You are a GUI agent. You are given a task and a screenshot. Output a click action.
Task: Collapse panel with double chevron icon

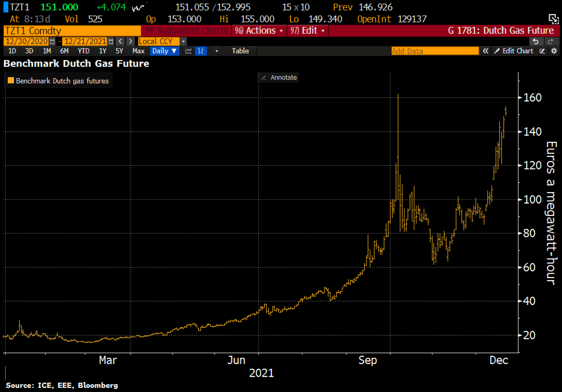(x=485, y=51)
